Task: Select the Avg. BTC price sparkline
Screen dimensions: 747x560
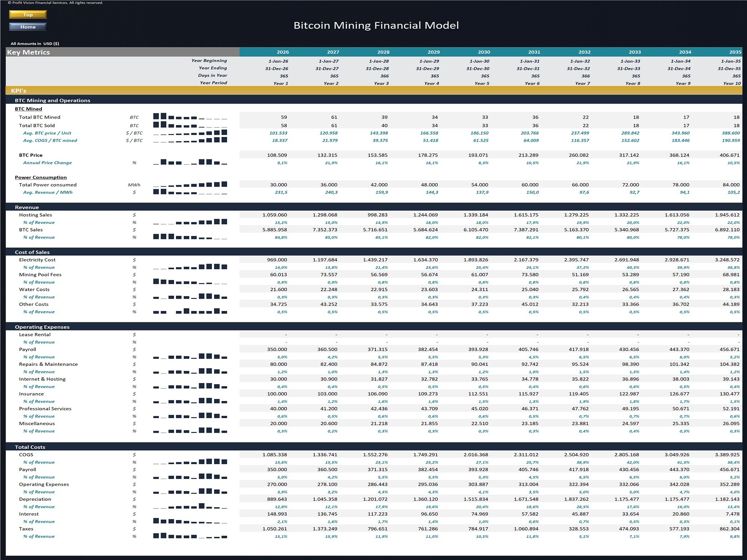Action: point(190,133)
